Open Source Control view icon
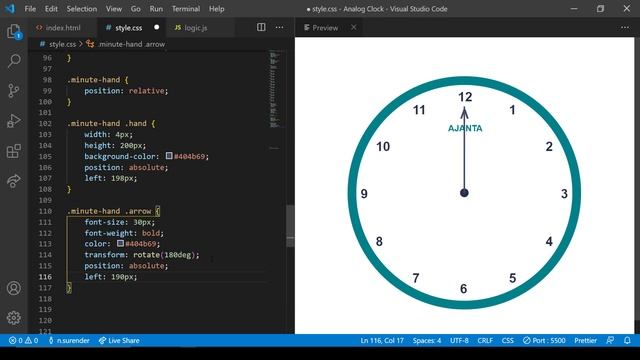The width and height of the screenshot is (640, 360). [x=13, y=91]
